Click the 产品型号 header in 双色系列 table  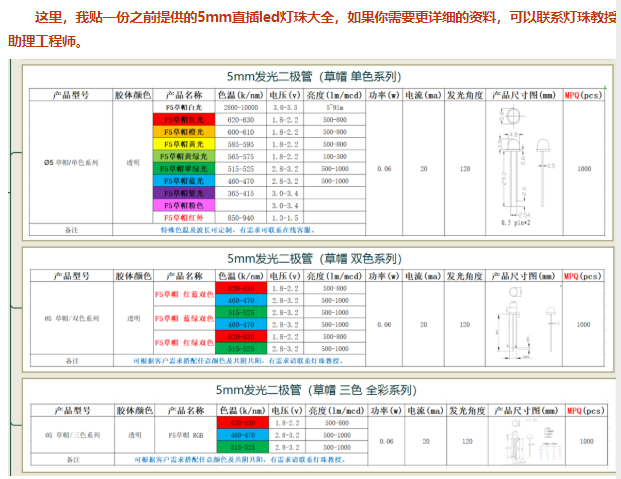point(72,276)
